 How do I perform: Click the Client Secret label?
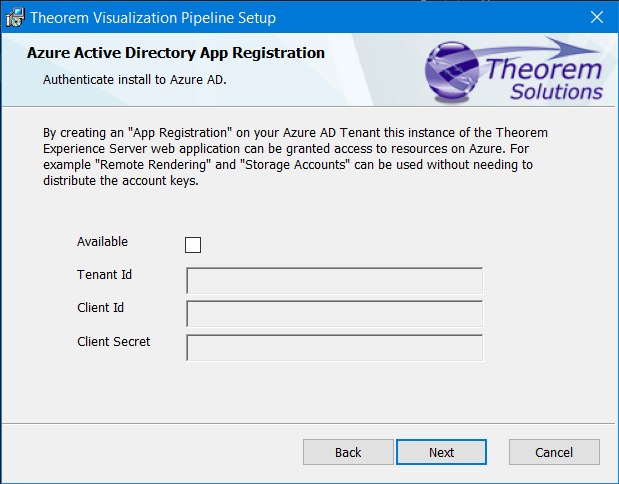point(113,342)
